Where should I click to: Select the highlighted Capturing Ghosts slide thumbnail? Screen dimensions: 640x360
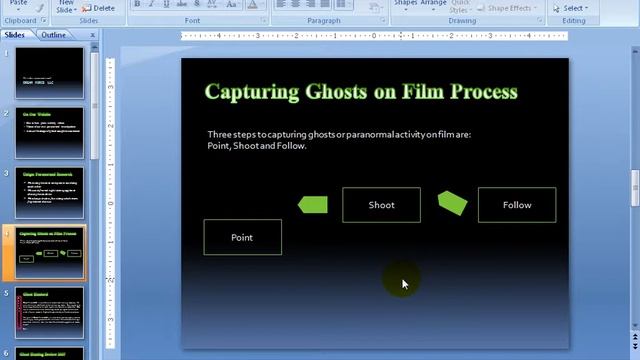pyautogui.click(x=49, y=253)
